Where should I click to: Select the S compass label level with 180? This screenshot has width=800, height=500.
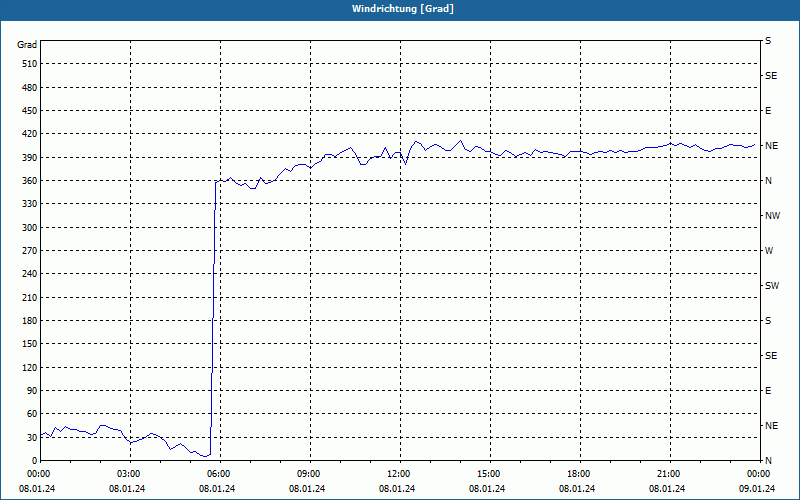click(768, 321)
